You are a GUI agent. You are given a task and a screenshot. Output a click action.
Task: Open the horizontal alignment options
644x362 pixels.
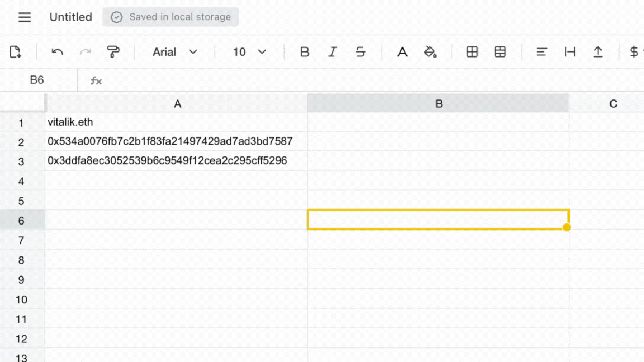(541, 51)
